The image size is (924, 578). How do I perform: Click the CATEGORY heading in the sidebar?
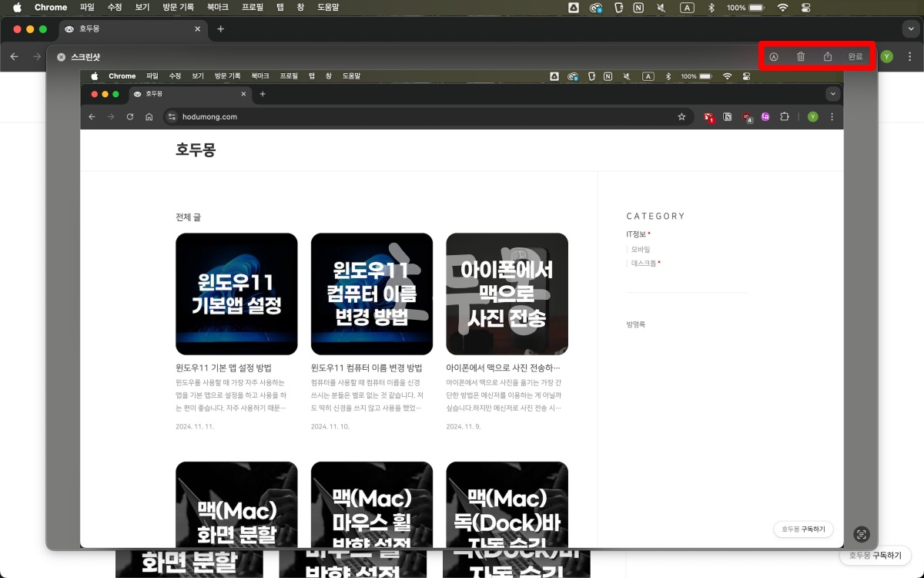(x=656, y=217)
